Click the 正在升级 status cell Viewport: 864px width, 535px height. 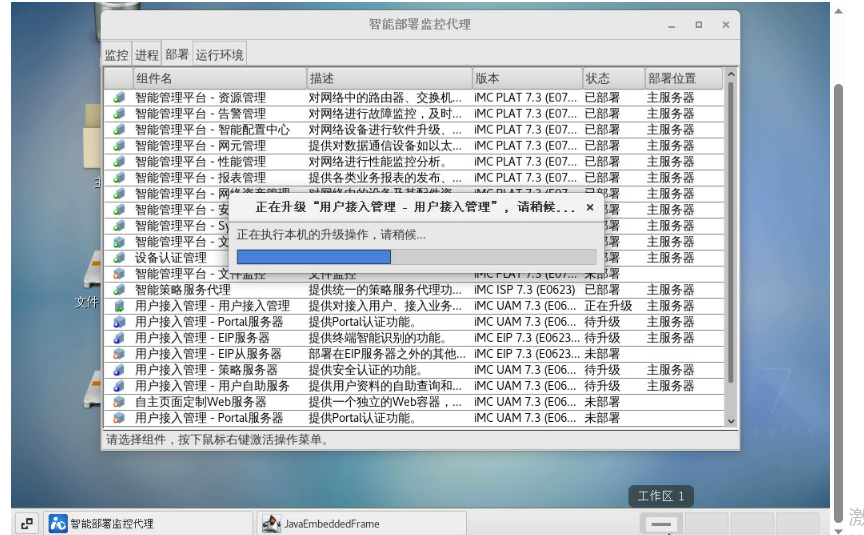coord(608,305)
